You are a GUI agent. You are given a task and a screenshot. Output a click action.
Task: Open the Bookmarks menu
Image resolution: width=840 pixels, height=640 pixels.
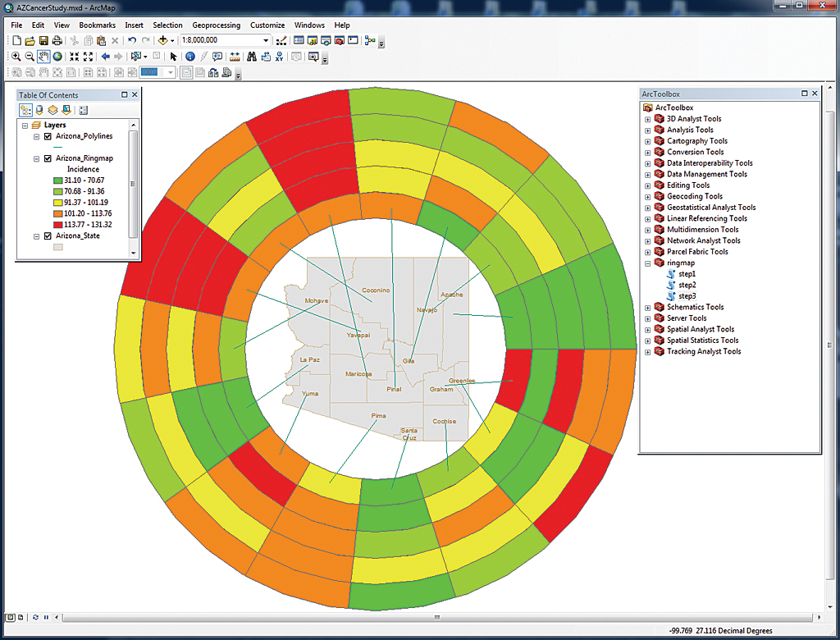point(97,25)
